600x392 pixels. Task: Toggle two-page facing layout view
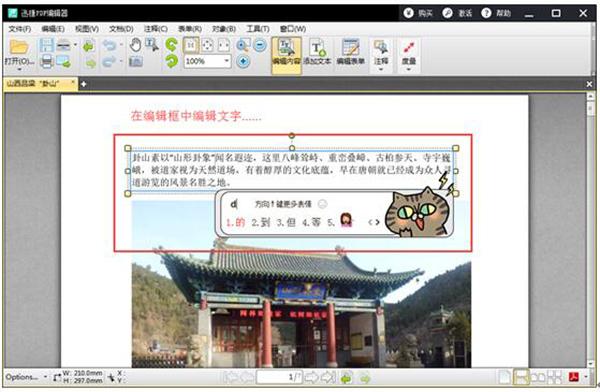(x=538, y=378)
